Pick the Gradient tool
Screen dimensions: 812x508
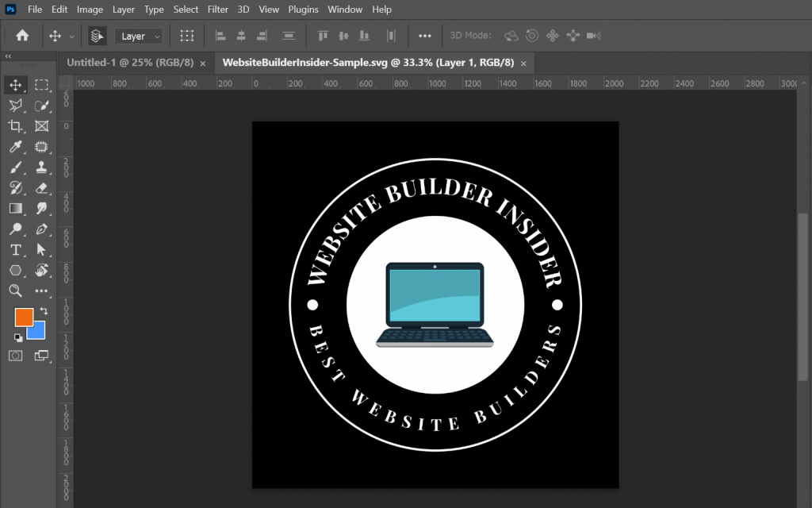tap(16, 209)
